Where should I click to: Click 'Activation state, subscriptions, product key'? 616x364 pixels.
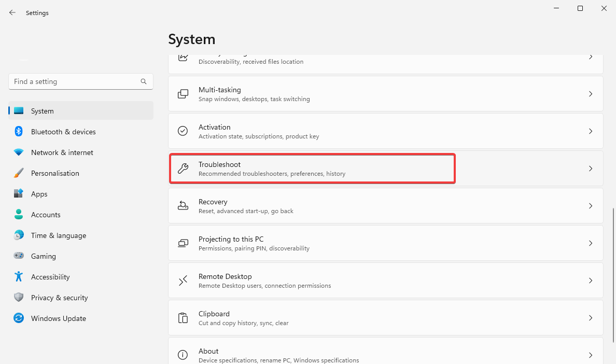[259, 136]
